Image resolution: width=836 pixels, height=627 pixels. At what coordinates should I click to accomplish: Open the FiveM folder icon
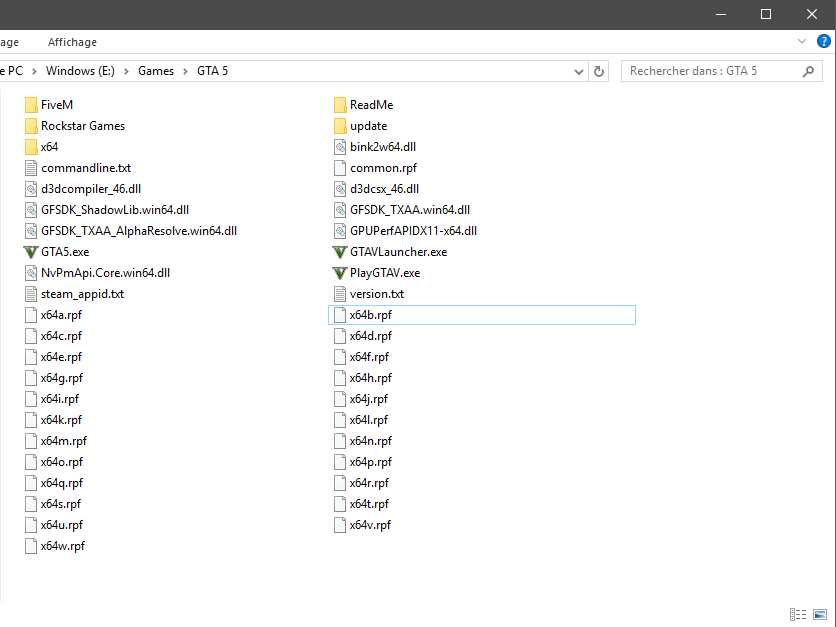[x=31, y=105]
